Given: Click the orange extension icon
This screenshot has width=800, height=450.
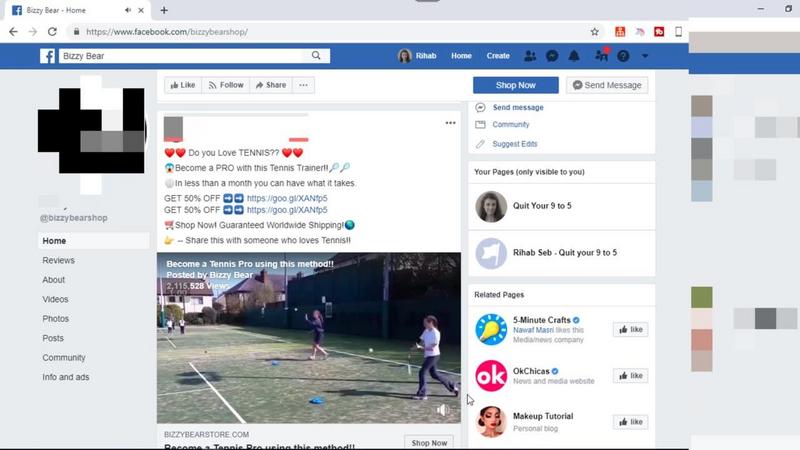Looking at the screenshot, I should click(x=620, y=32).
